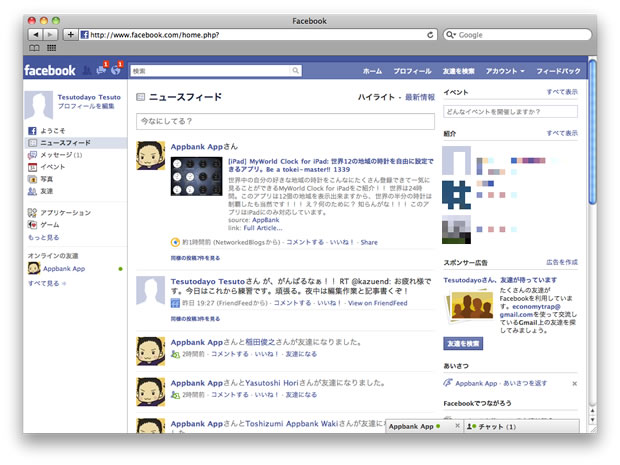Click 広告を作成 link

(x=562, y=262)
